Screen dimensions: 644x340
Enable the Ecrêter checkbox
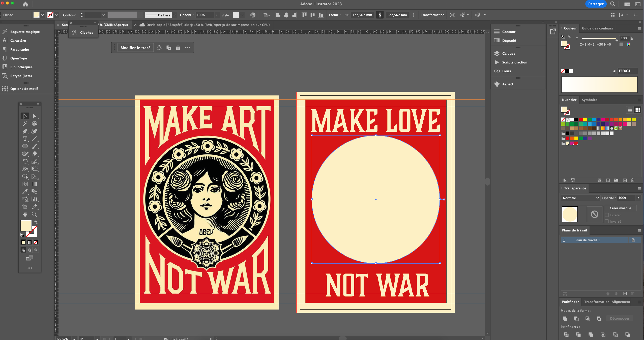coord(607,215)
